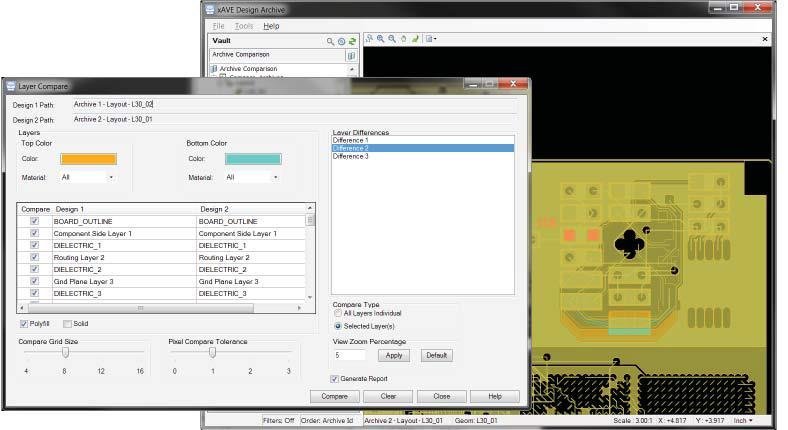
Task: Click the Vault search magnifier icon
Action: (330, 41)
